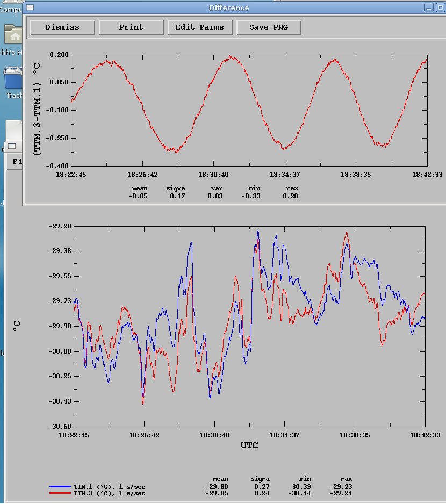Viewport: 446px width, 504px height.
Task: Click the TTM.3 sigma value 0.24
Action: coord(262,493)
